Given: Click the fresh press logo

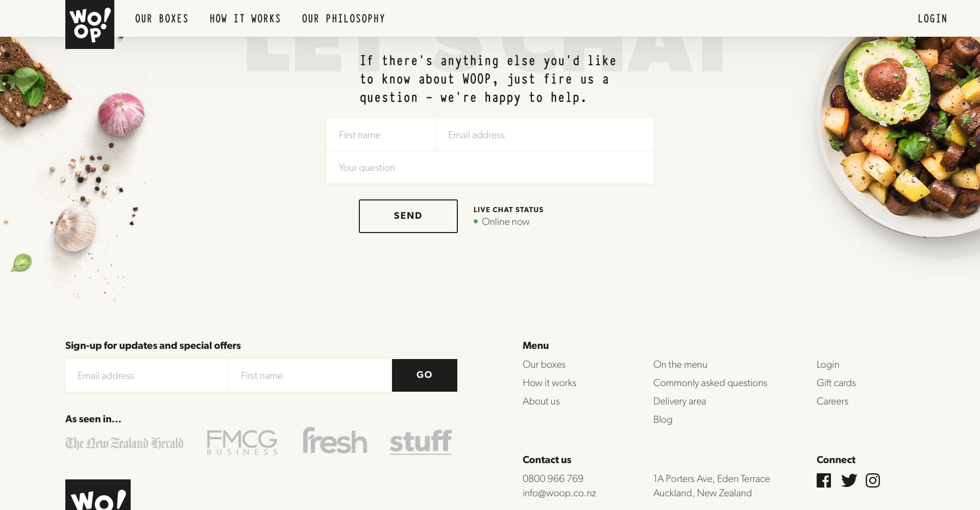Looking at the screenshot, I should coord(334,442).
